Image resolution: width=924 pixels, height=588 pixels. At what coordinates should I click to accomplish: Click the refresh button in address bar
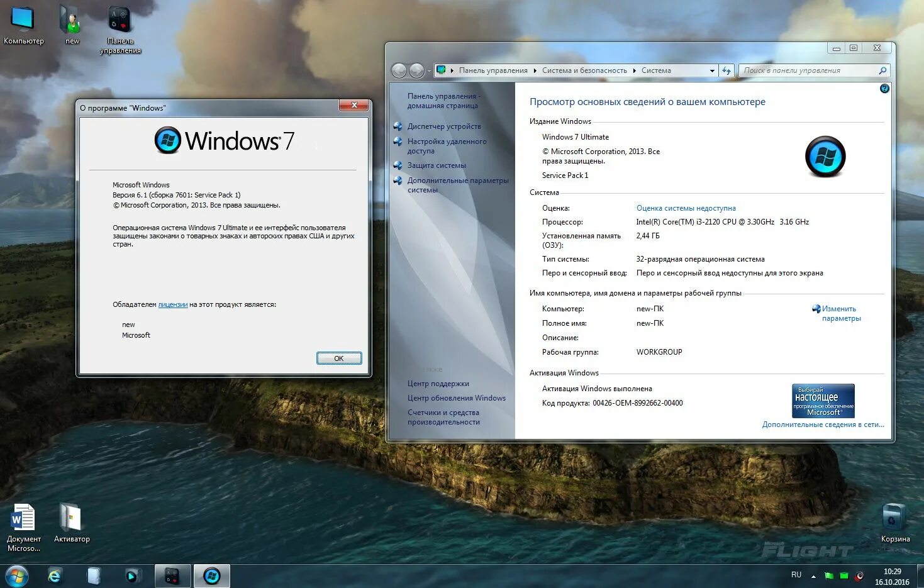(x=726, y=71)
